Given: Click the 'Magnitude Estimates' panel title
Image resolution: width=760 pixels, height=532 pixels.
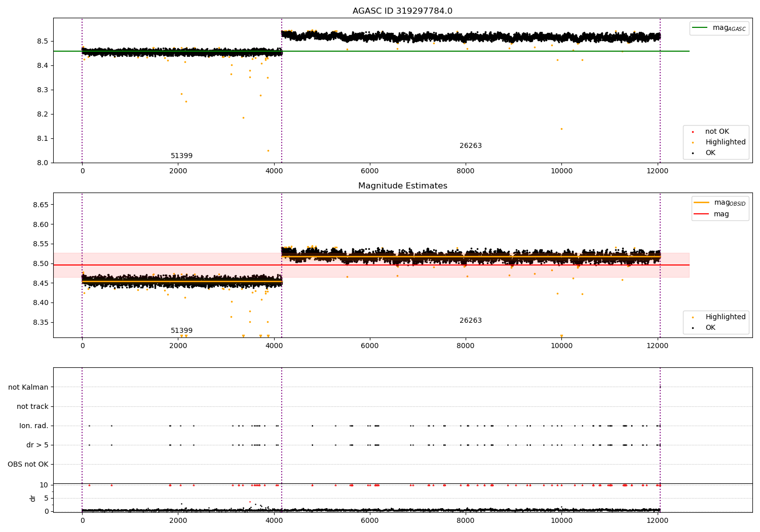Looking at the screenshot, I should coord(402,186).
